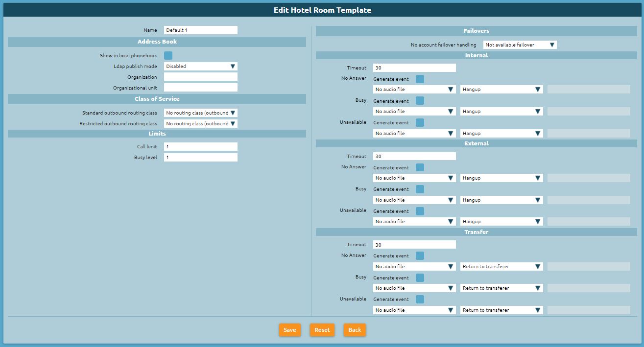Click the Ldap publish mode label
Viewport: 644px width, 347px height.
coord(135,66)
